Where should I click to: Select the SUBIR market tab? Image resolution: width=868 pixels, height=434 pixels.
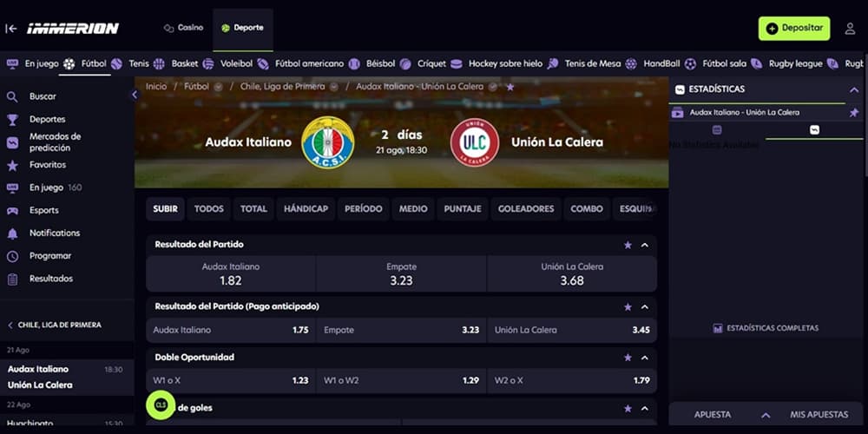pyautogui.click(x=166, y=208)
